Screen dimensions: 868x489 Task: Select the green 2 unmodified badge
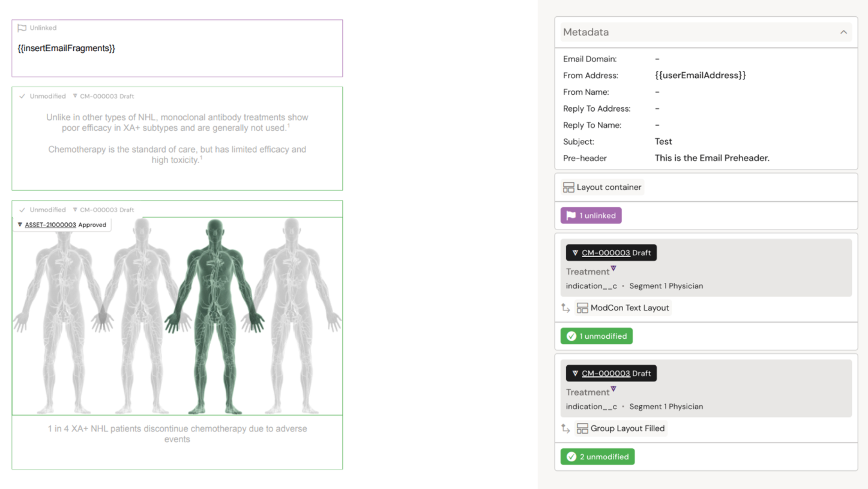point(597,457)
